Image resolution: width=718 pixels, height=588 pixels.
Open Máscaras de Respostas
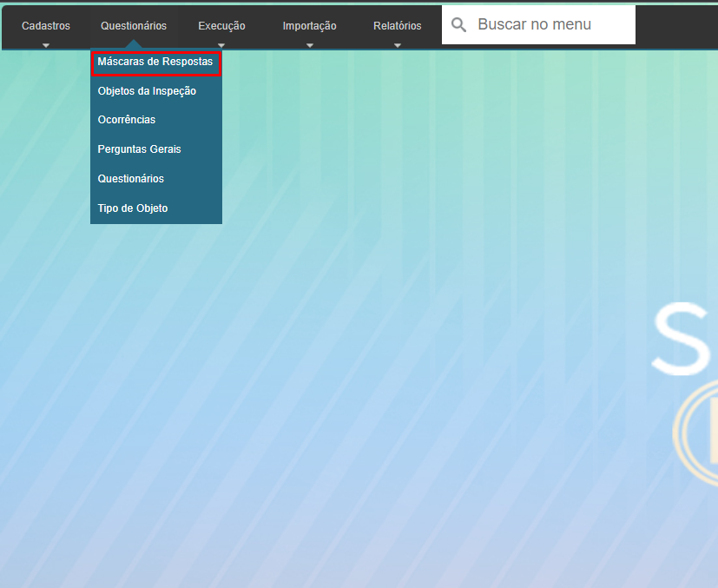coord(155,63)
